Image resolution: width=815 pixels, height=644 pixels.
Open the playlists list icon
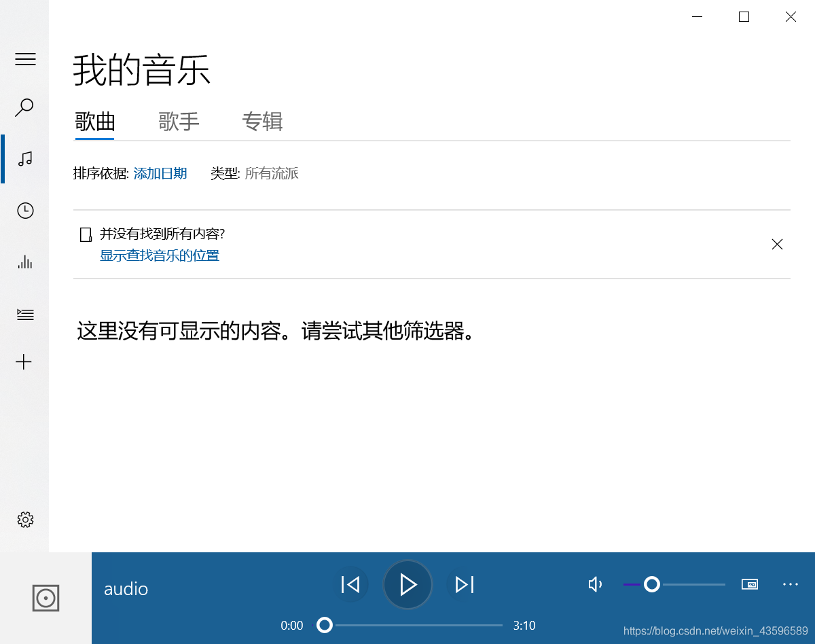tap(25, 314)
